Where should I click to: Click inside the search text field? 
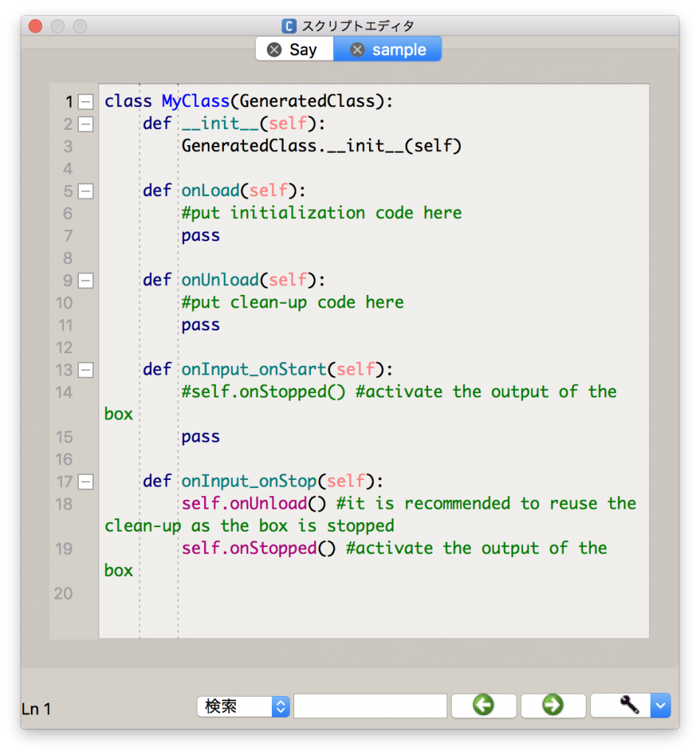tap(371, 706)
